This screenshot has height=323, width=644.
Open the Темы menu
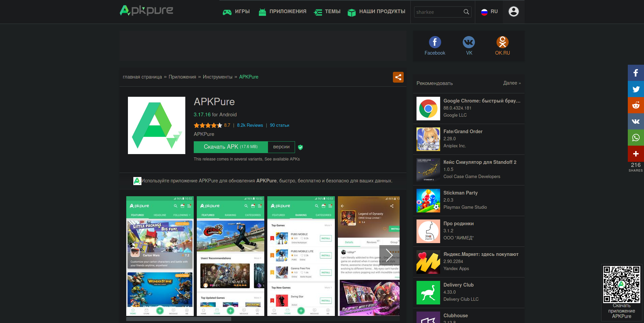[327, 11]
